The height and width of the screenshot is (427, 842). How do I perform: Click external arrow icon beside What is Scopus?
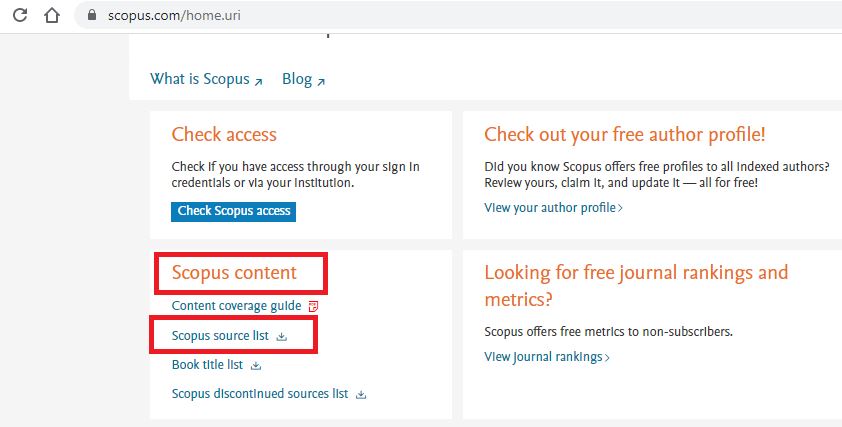click(258, 81)
